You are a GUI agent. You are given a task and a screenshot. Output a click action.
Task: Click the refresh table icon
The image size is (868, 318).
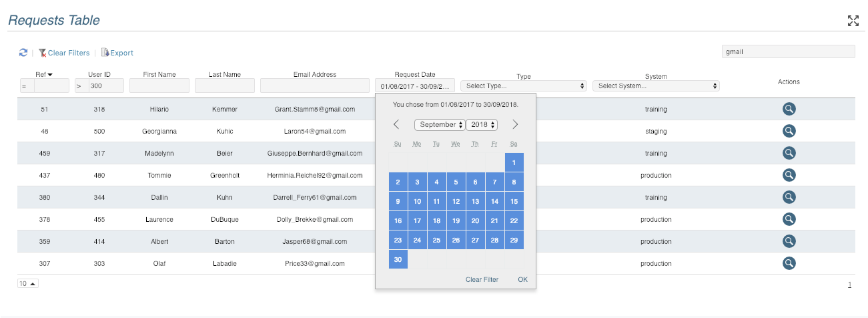[x=23, y=53]
